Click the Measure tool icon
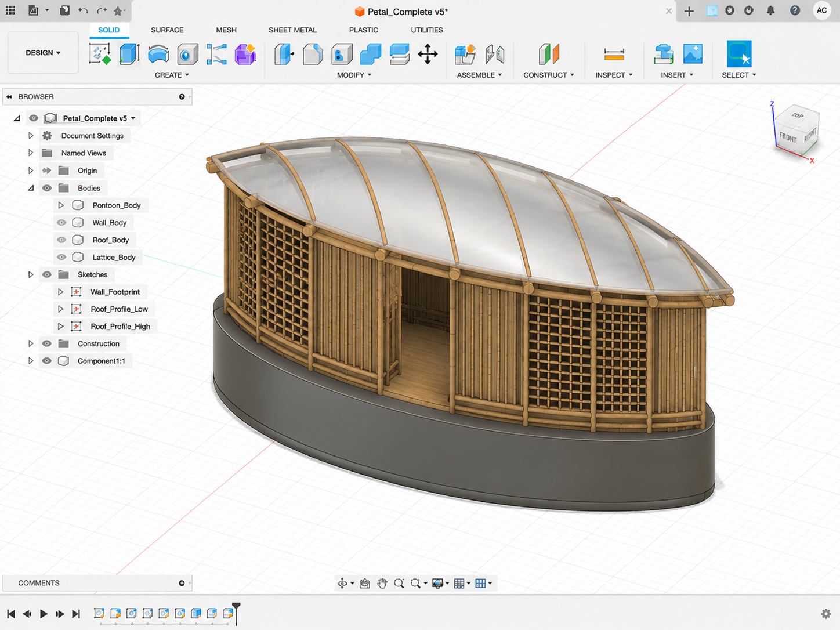 614,54
